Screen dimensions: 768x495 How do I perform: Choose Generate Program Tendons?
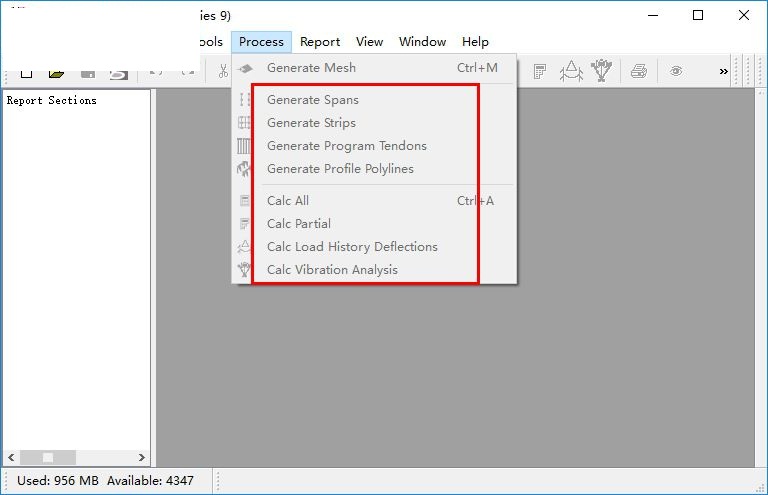[374, 146]
